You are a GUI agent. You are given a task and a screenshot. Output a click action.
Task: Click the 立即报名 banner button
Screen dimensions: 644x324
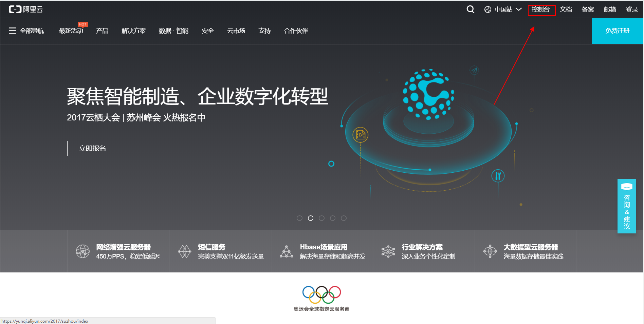pos(92,148)
